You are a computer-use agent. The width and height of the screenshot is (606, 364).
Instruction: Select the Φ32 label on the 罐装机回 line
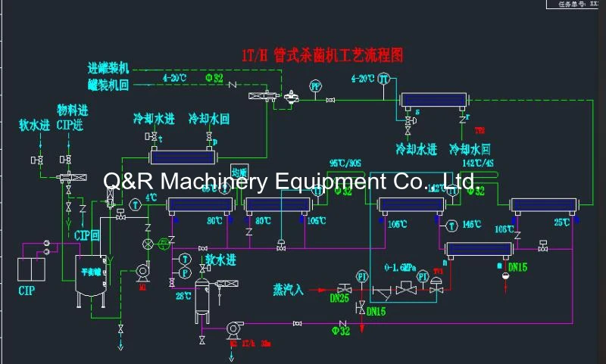coord(214,79)
